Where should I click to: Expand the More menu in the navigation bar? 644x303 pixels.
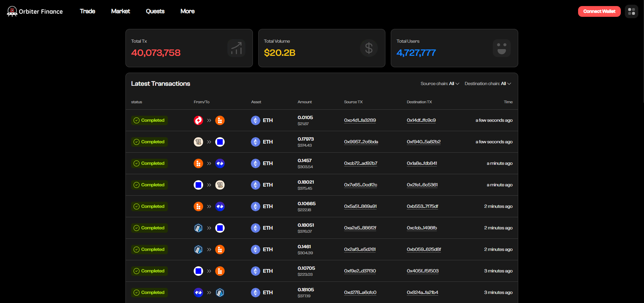pyautogui.click(x=187, y=11)
